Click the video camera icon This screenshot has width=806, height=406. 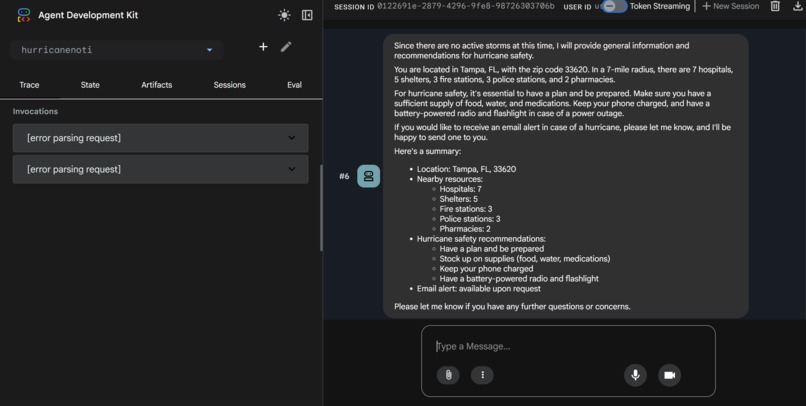pyautogui.click(x=669, y=375)
